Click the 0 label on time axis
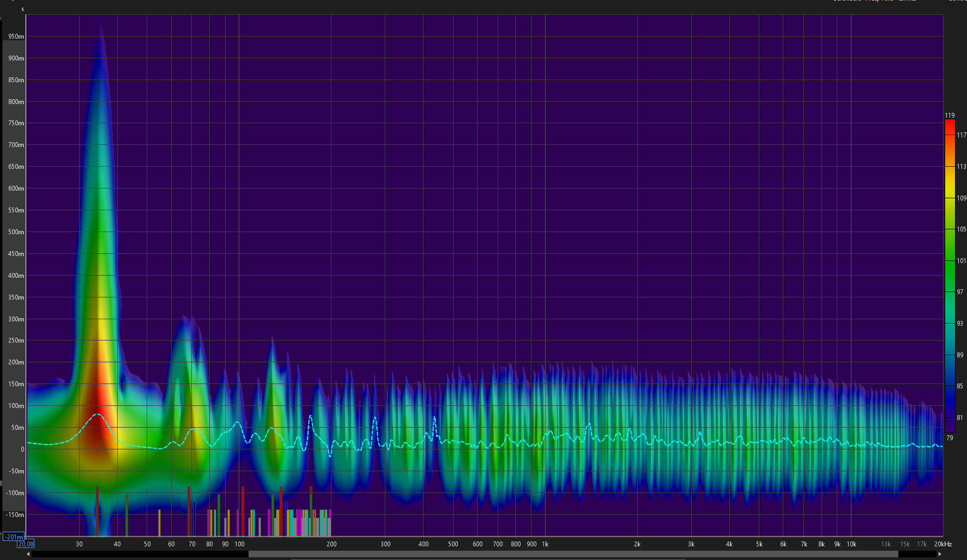This screenshot has height=560, width=967. [22, 449]
